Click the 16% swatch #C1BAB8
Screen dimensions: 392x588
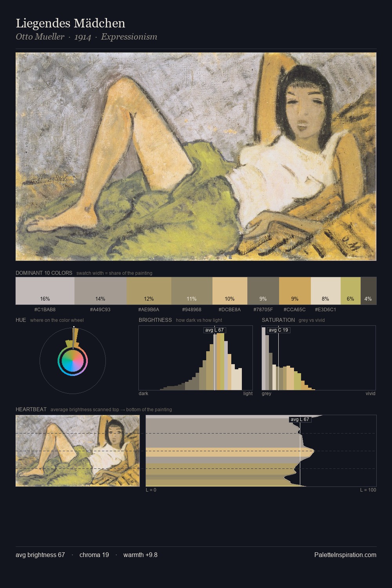[x=45, y=291]
